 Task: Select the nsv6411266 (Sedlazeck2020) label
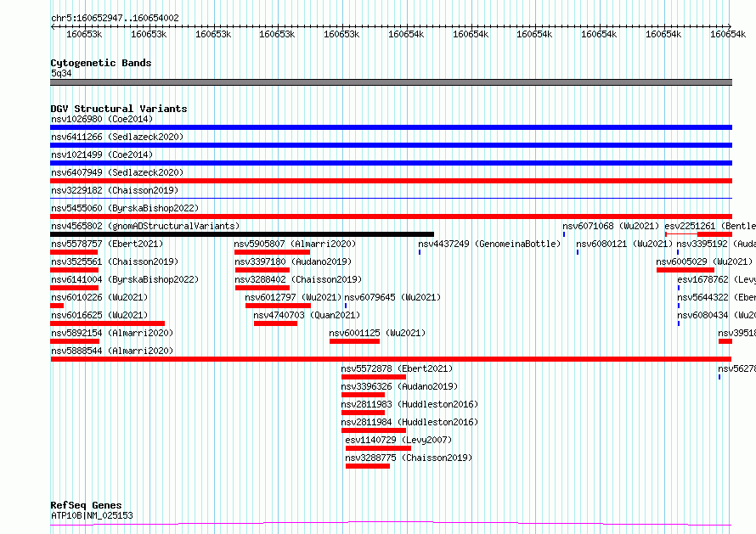tap(117, 137)
